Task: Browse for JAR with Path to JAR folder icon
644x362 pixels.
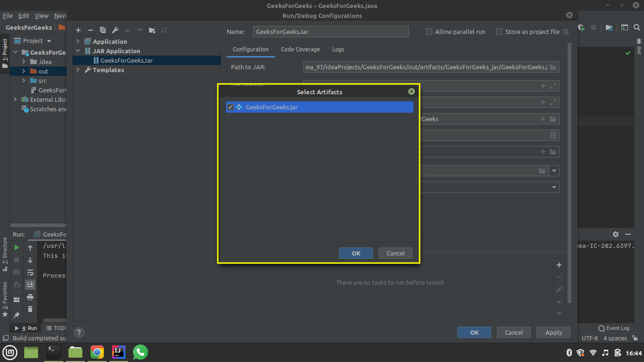Action: tap(553, 67)
